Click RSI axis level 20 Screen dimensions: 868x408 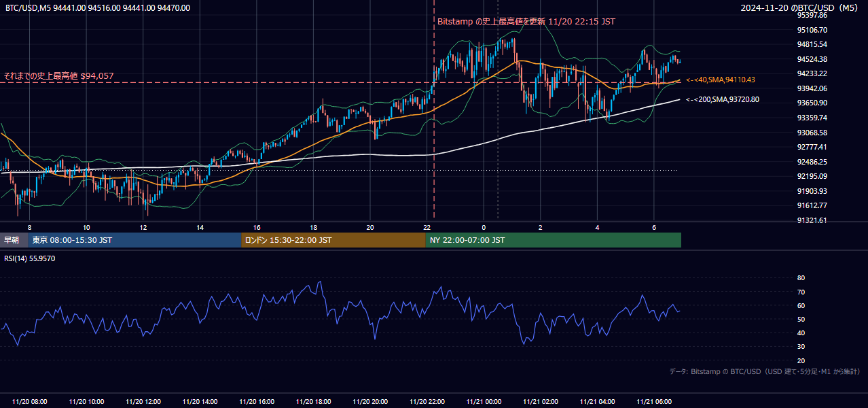click(801, 360)
